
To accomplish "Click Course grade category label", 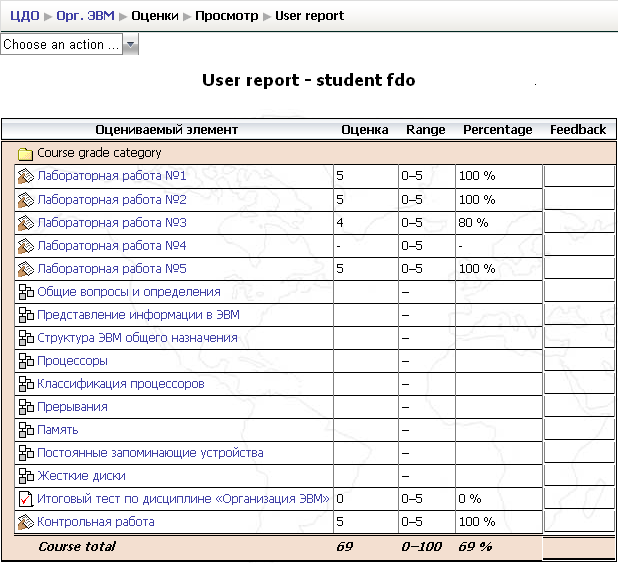I will [99, 153].
